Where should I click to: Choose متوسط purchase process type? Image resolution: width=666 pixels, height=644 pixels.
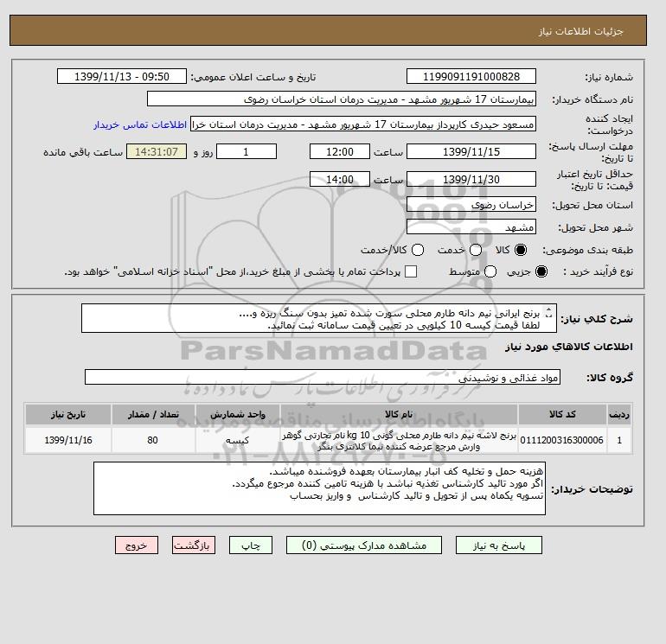(490, 271)
